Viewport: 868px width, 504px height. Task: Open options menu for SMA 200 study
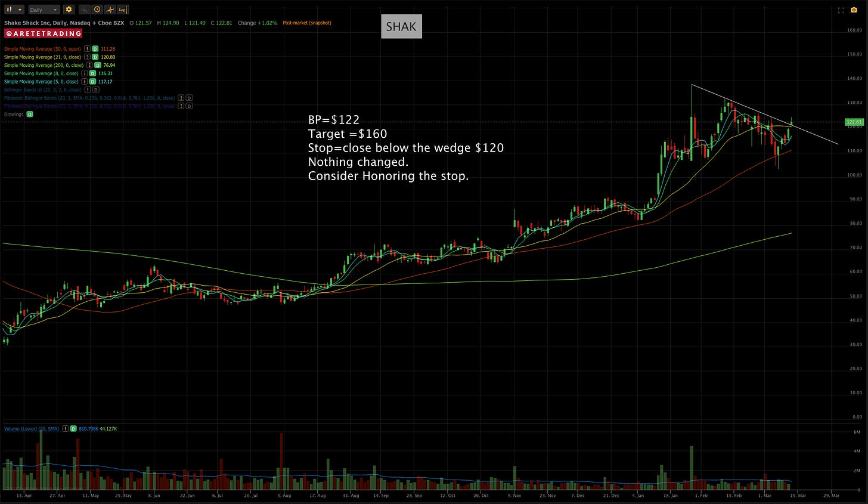[89, 65]
